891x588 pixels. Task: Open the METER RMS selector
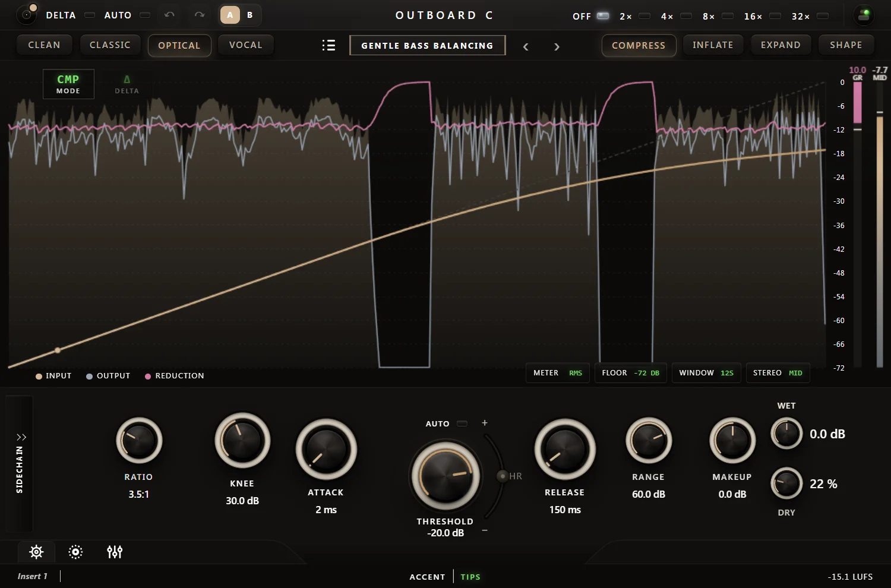pos(558,373)
